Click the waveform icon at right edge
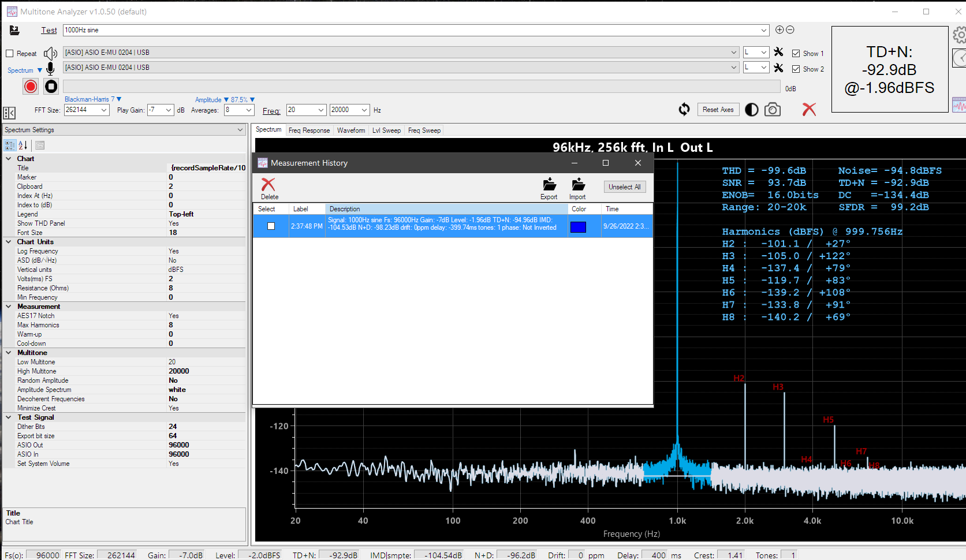 (x=959, y=105)
